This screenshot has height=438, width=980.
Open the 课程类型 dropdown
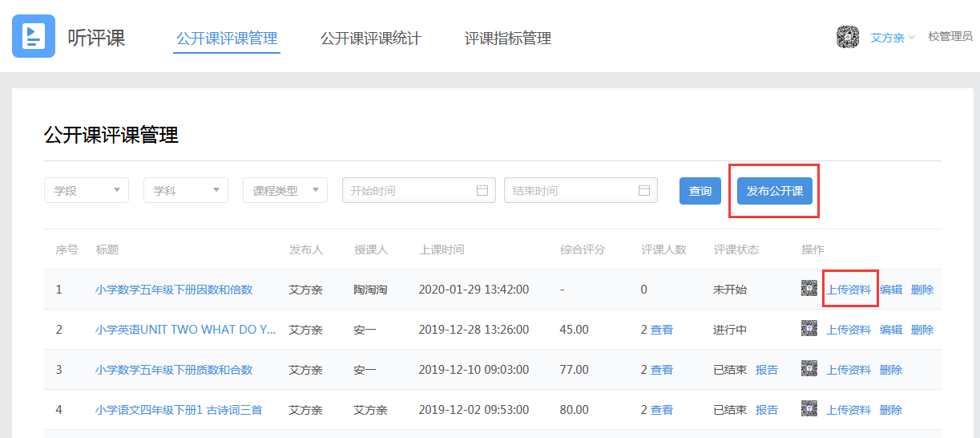click(285, 190)
